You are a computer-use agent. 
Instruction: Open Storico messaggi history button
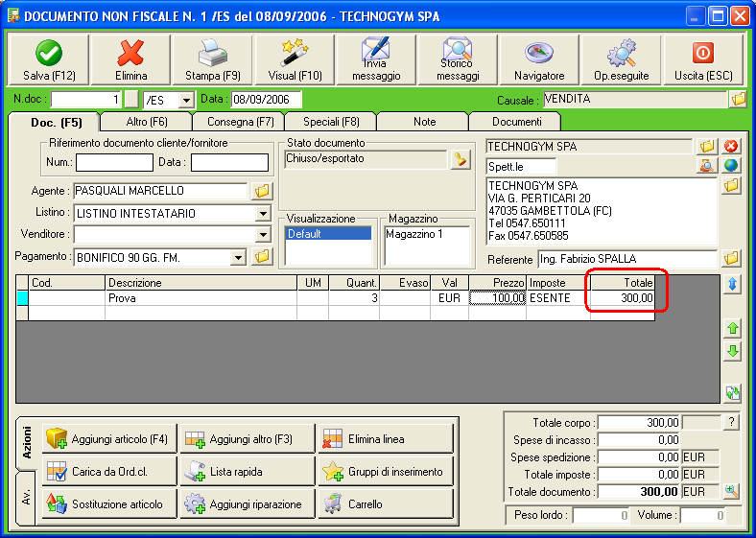coord(458,59)
